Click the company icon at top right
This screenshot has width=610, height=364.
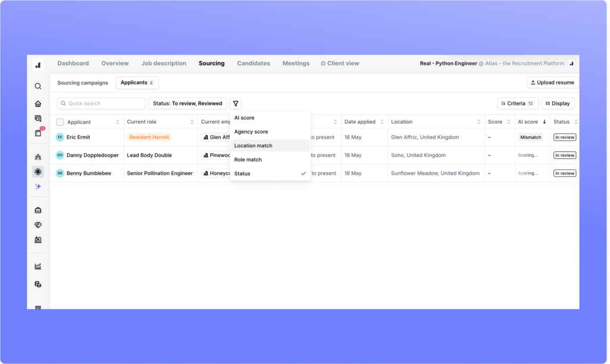click(571, 63)
